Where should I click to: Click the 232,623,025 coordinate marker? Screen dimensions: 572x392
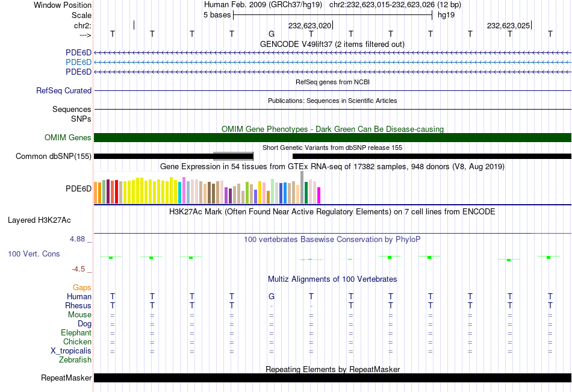point(508,25)
